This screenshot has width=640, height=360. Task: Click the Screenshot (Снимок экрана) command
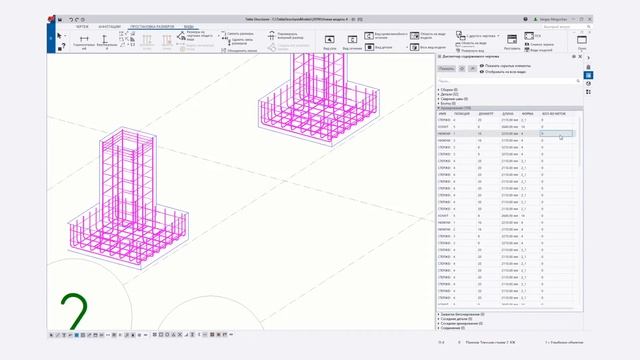click(x=539, y=44)
